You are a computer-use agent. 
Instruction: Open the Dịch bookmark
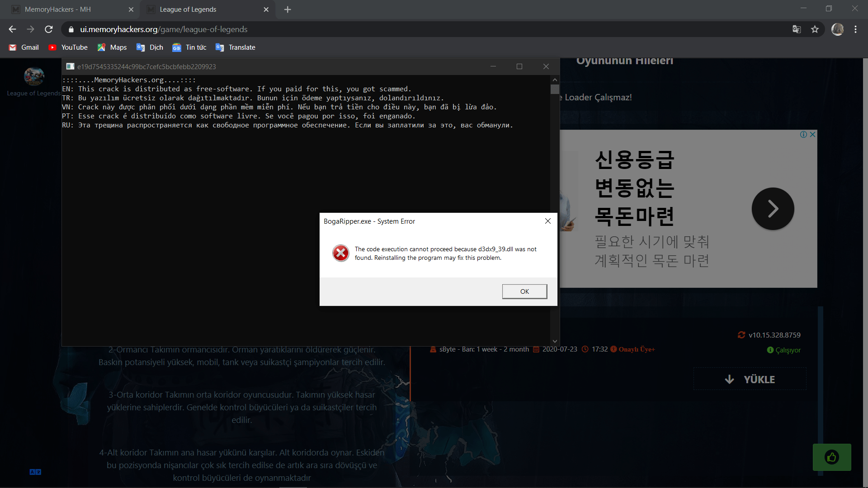[x=150, y=47]
